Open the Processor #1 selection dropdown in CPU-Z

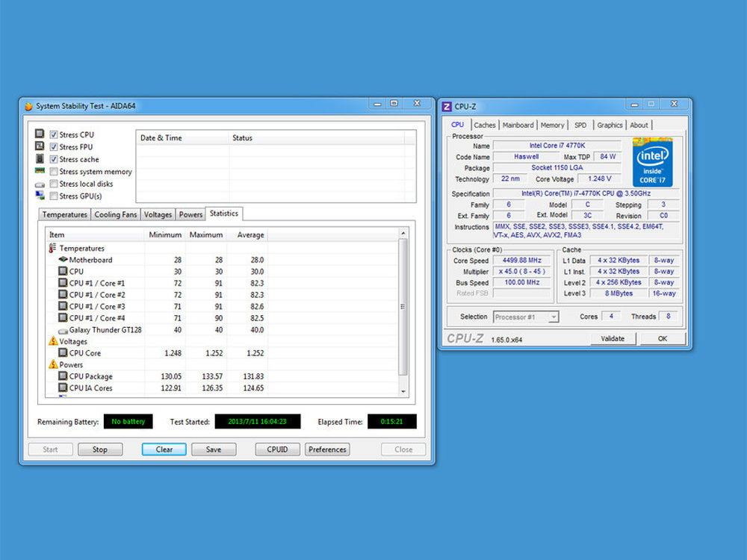click(525, 317)
